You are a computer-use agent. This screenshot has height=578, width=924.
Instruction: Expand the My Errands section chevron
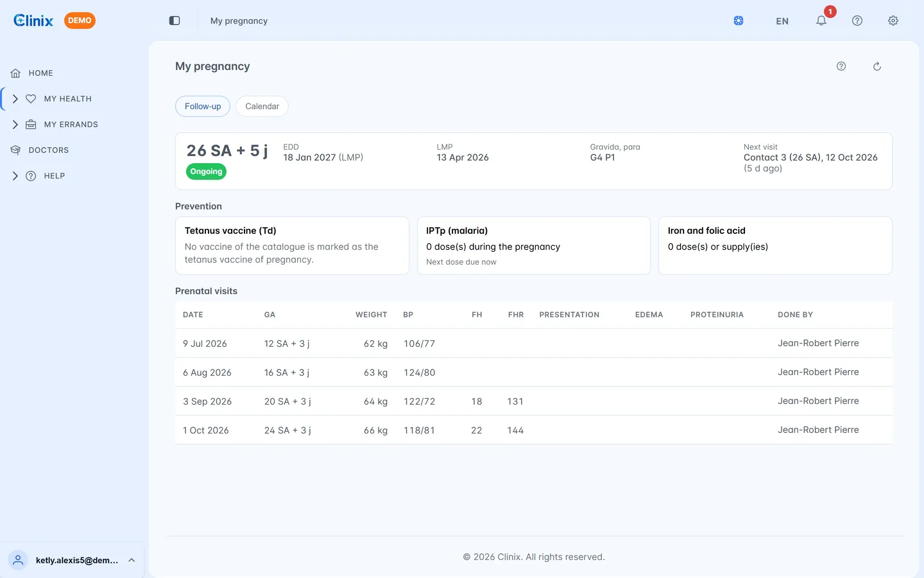15,125
